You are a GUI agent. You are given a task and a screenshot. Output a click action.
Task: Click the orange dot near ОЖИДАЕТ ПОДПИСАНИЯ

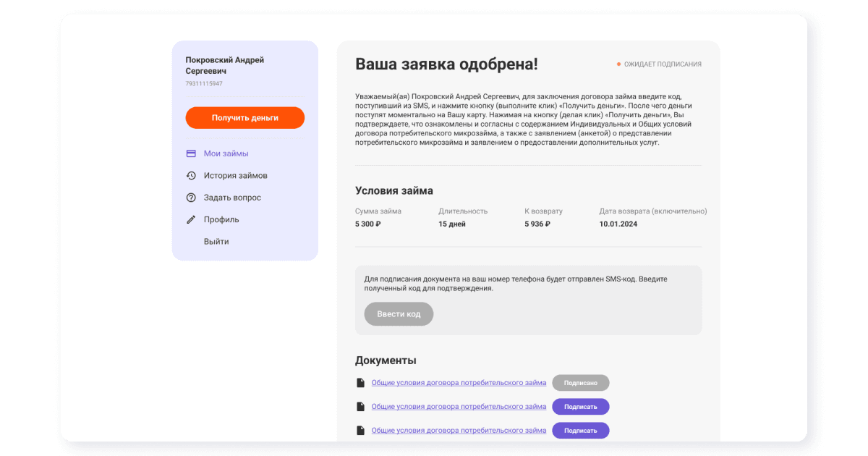pos(618,64)
